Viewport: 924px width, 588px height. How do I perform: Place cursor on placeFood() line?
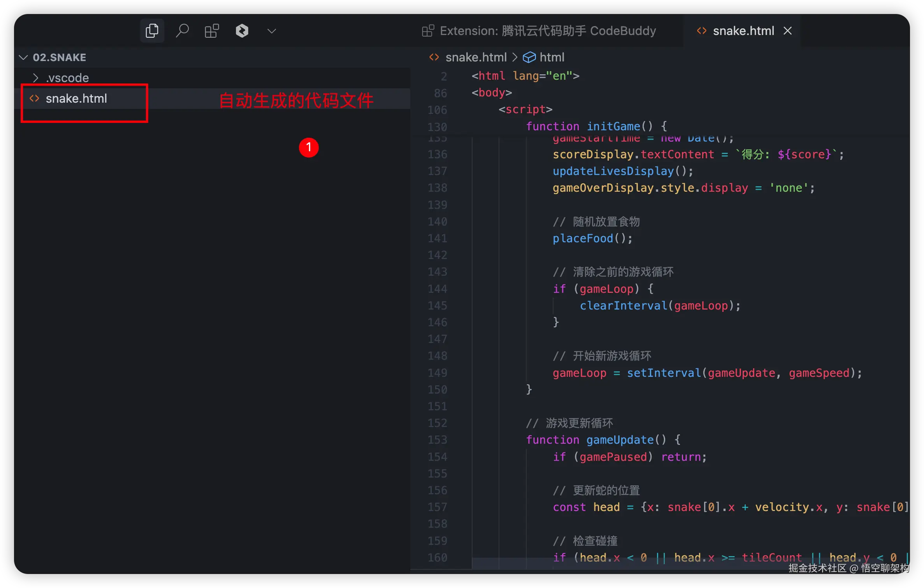tap(592, 238)
